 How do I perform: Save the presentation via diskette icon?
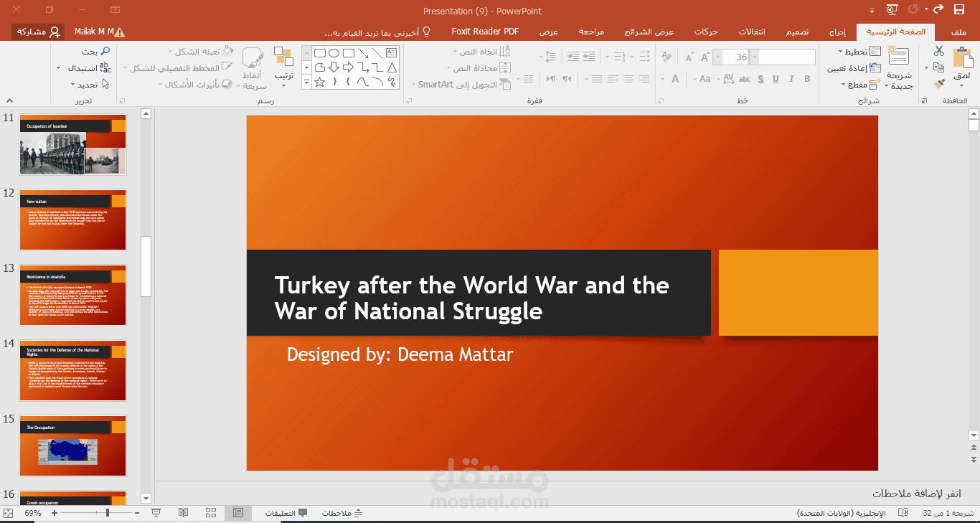click(959, 10)
